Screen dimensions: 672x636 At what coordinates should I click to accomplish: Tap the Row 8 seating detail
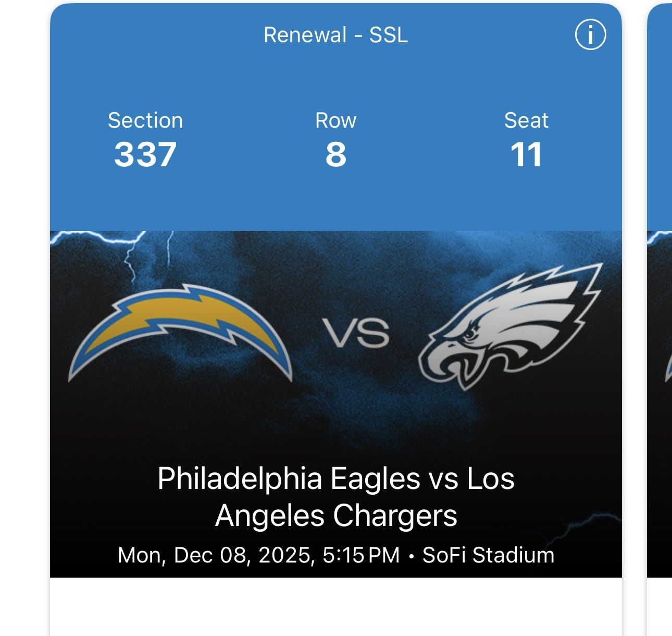(337, 153)
